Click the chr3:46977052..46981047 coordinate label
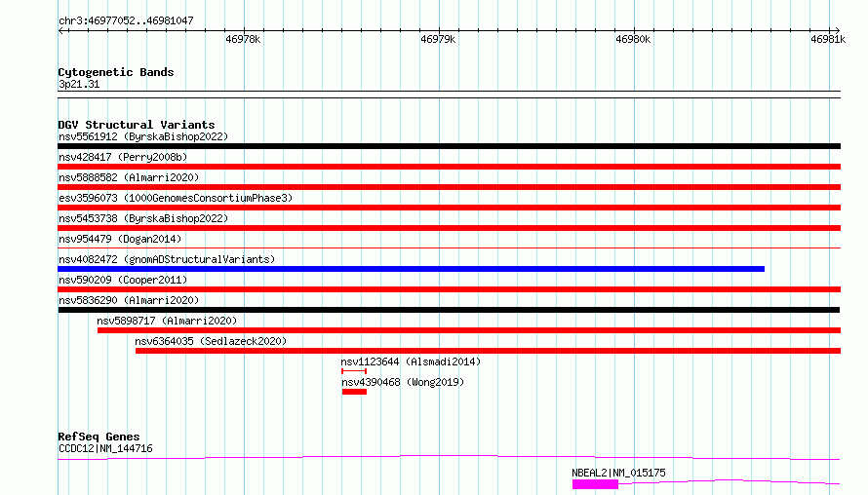868x495 pixels. coord(126,20)
